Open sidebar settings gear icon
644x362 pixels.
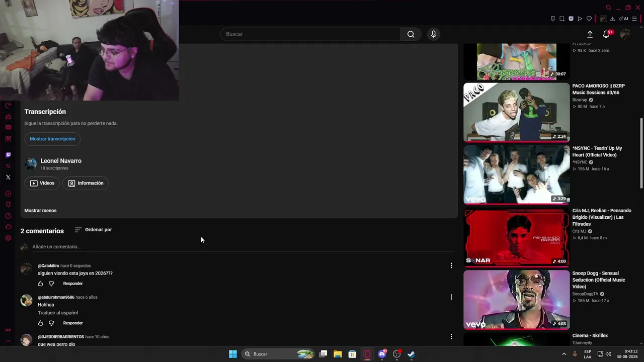click(8, 238)
